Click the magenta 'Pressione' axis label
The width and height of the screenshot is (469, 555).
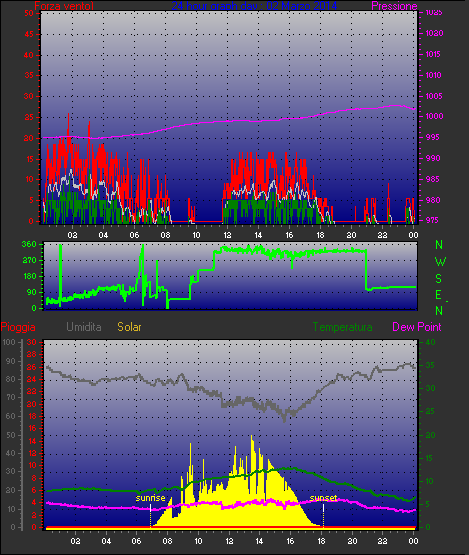(394, 6)
